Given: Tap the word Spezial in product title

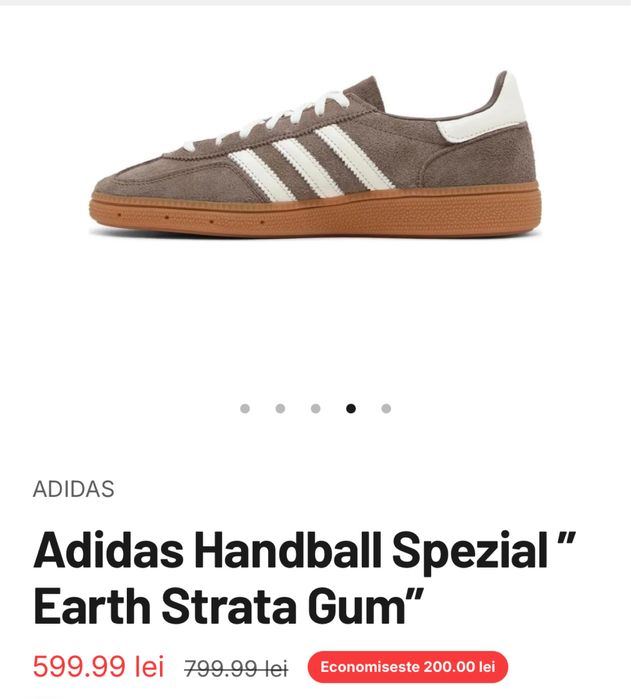Looking at the screenshot, I should [x=470, y=552].
